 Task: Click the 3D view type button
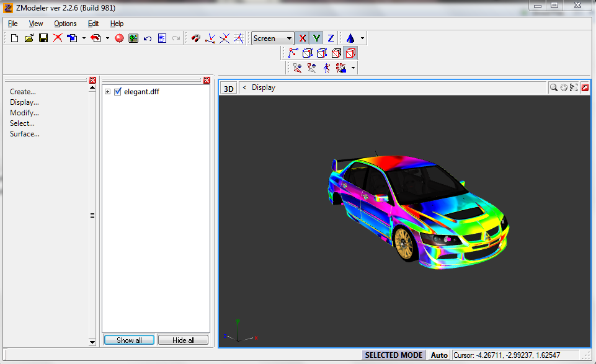(x=228, y=88)
